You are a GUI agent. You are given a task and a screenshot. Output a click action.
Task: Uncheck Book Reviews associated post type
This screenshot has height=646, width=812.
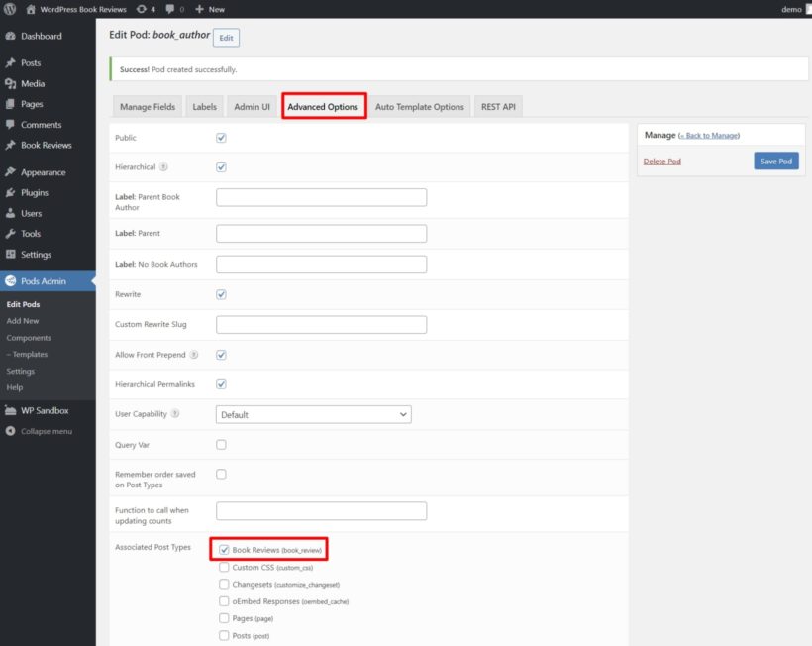[224, 550]
